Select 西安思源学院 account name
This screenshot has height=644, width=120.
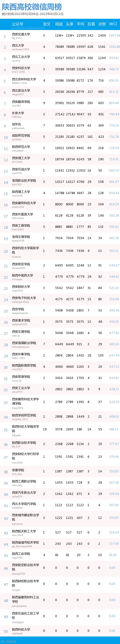click(x=21, y=377)
